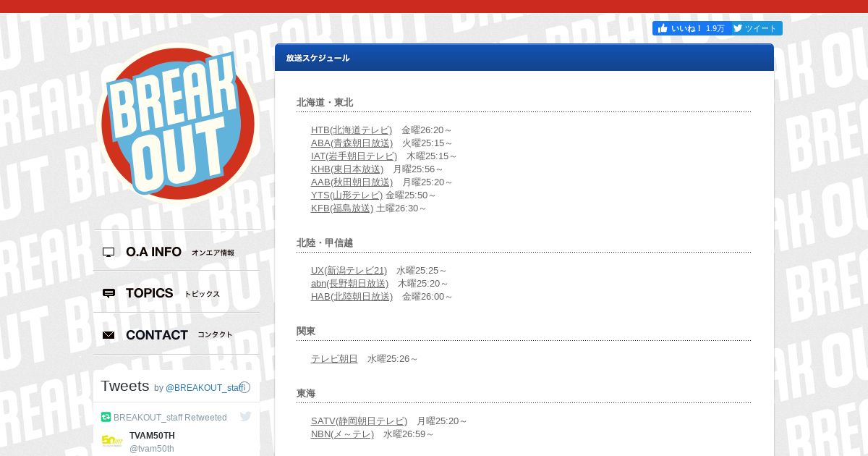
Task: Open the テレビ朝日 link
Action: click(334, 359)
